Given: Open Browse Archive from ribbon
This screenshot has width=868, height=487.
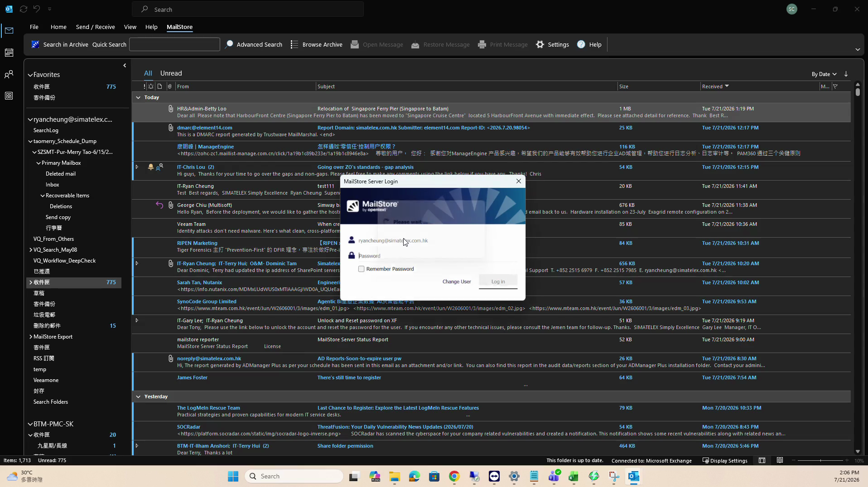Looking at the screenshot, I should tap(316, 44).
